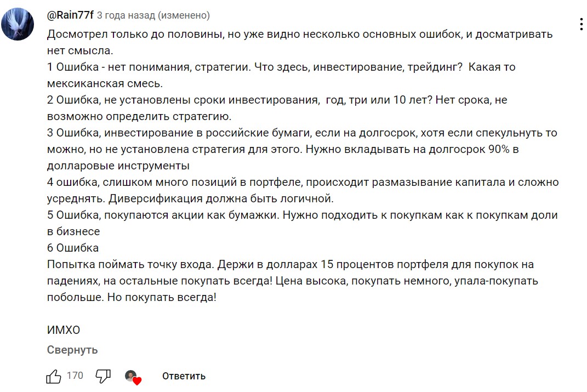Click the line starting "5 Ошибка"
Image resolution: width=587 pixels, height=392 pixels.
point(302,215)
